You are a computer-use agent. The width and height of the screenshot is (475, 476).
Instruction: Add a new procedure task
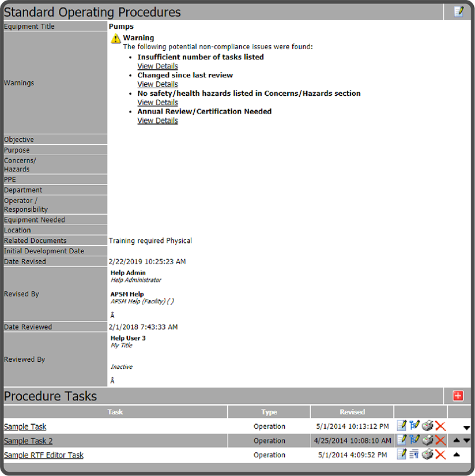[458, 396]
